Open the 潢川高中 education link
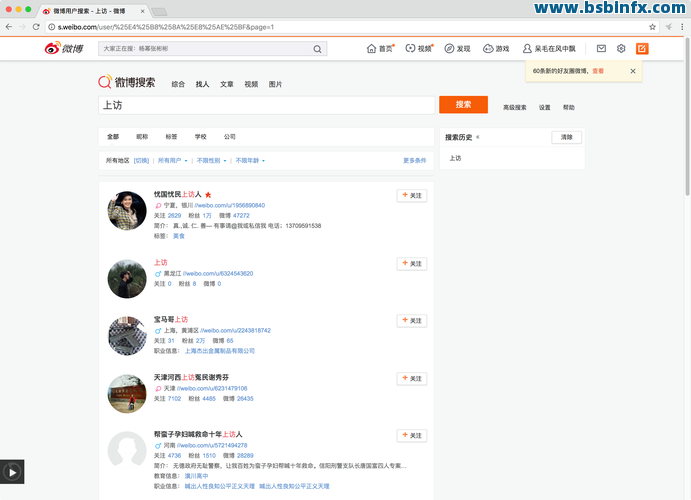Screen dimensions: 691x500 click(196, 476)
